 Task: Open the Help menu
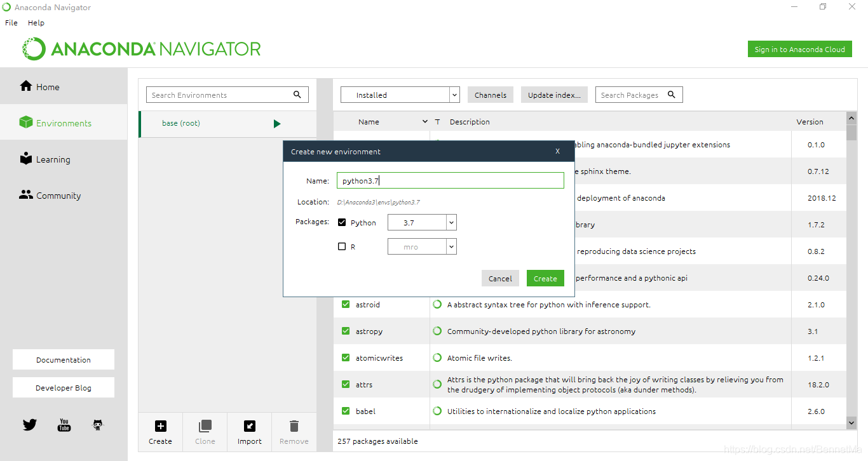click(x=36, y=23)
